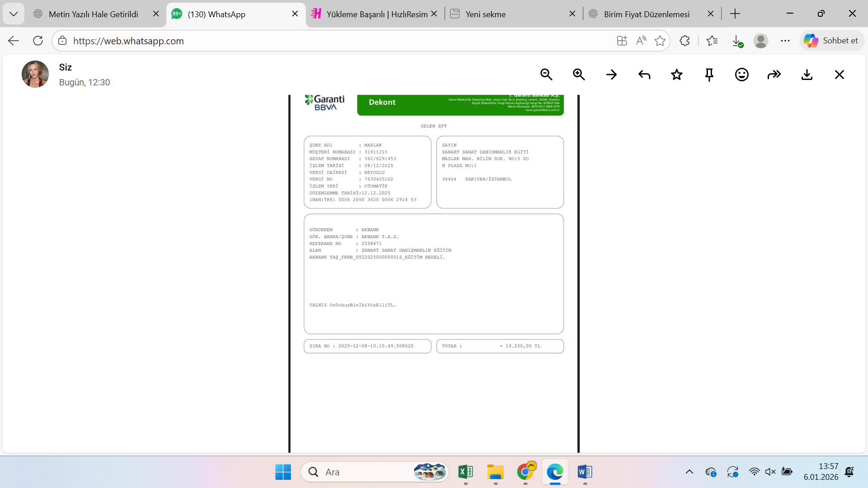Pin this image message

pos(709,75)
